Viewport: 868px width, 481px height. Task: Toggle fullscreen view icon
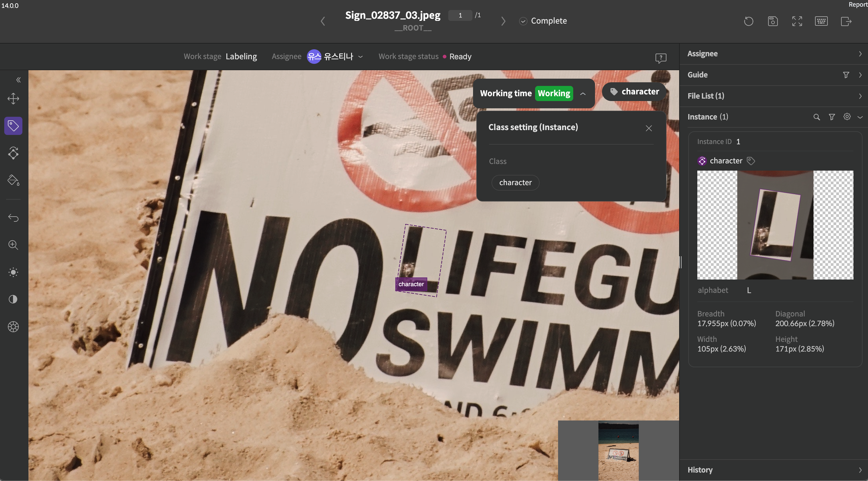click(x=797, y=21)
